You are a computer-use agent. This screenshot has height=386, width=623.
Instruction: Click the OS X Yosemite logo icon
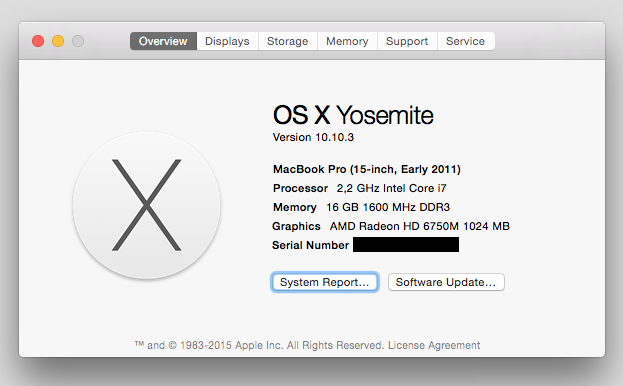tap(146, 205)
